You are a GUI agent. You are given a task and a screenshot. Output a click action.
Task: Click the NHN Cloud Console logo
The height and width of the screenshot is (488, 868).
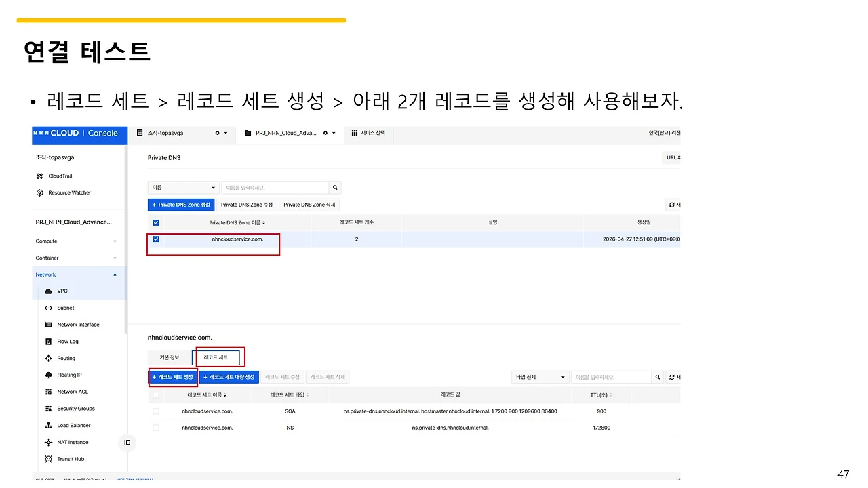click(x=76, y=134)
